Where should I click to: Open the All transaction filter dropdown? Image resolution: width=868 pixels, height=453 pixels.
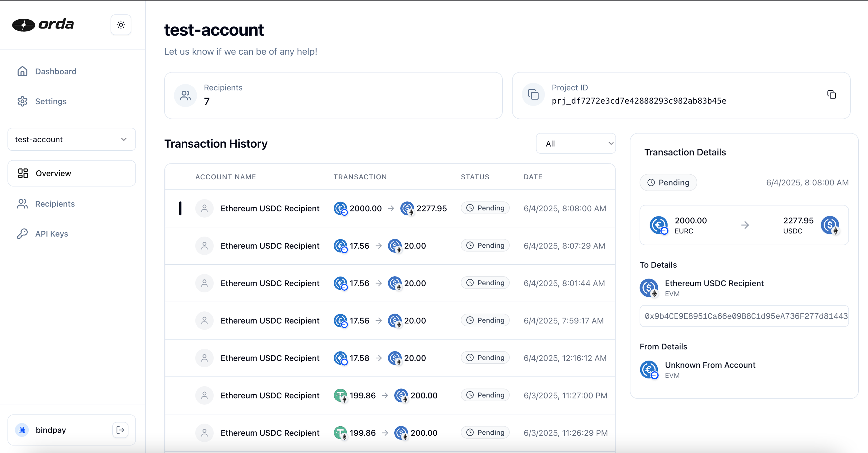[576, 144]
